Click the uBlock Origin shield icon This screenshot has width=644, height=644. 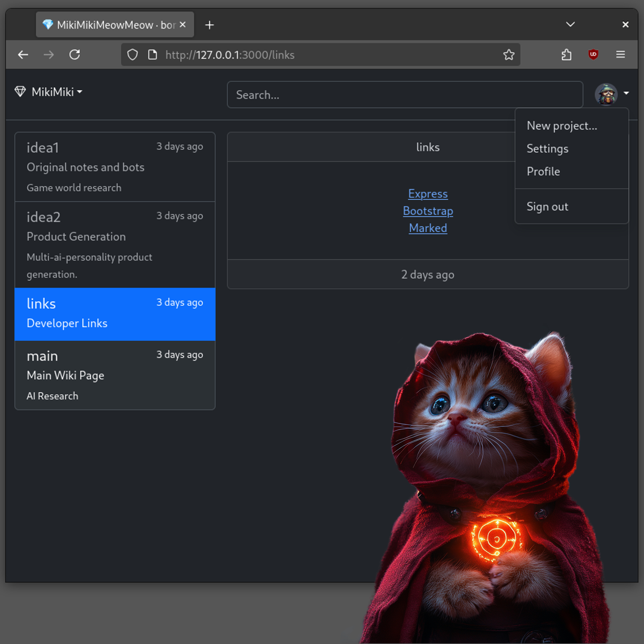[x=593, y=54]
